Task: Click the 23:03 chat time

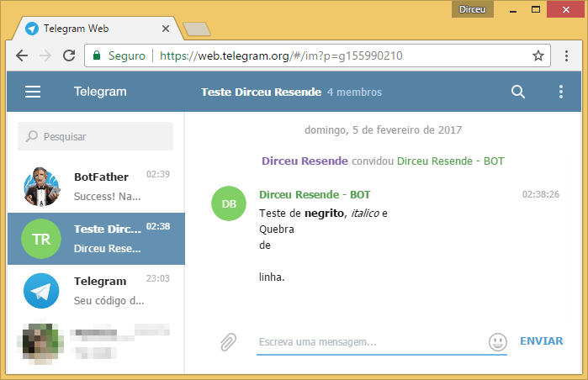Action: click(158, 278)
